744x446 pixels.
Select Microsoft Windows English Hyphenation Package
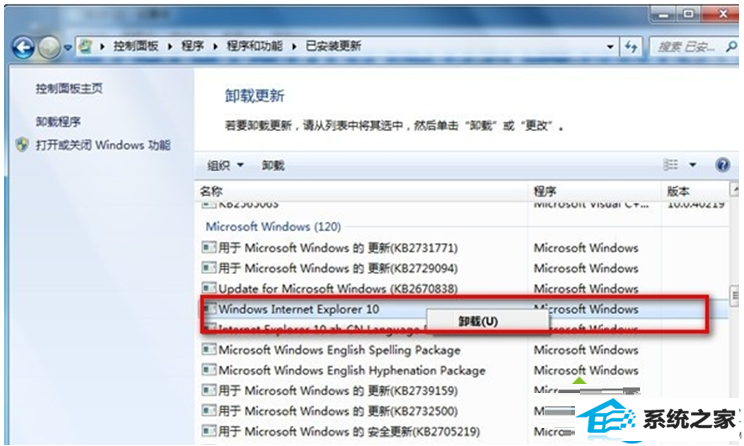[462, 370]
